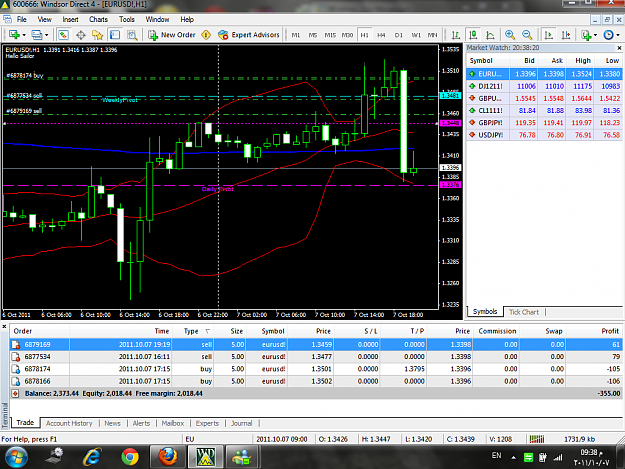
Task: Select order 6877534 sell row
Action: [x=316, y=357]
